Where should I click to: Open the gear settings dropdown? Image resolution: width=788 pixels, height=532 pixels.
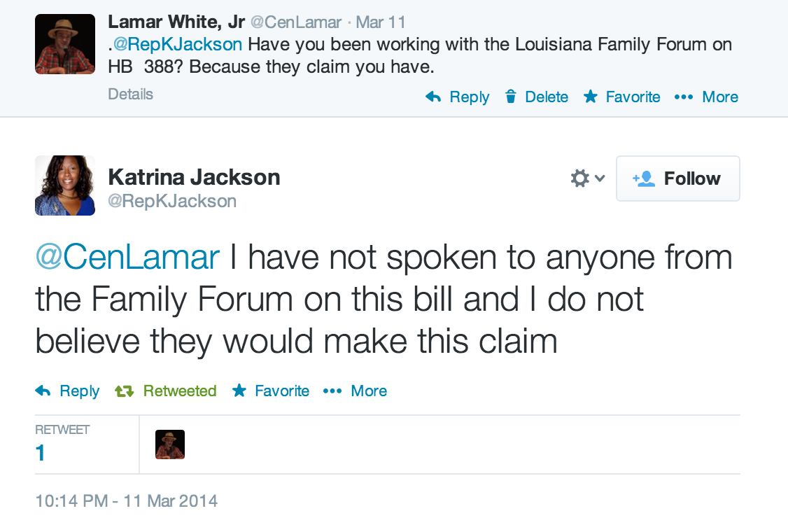pyautogui.click(x=587, y=179)
